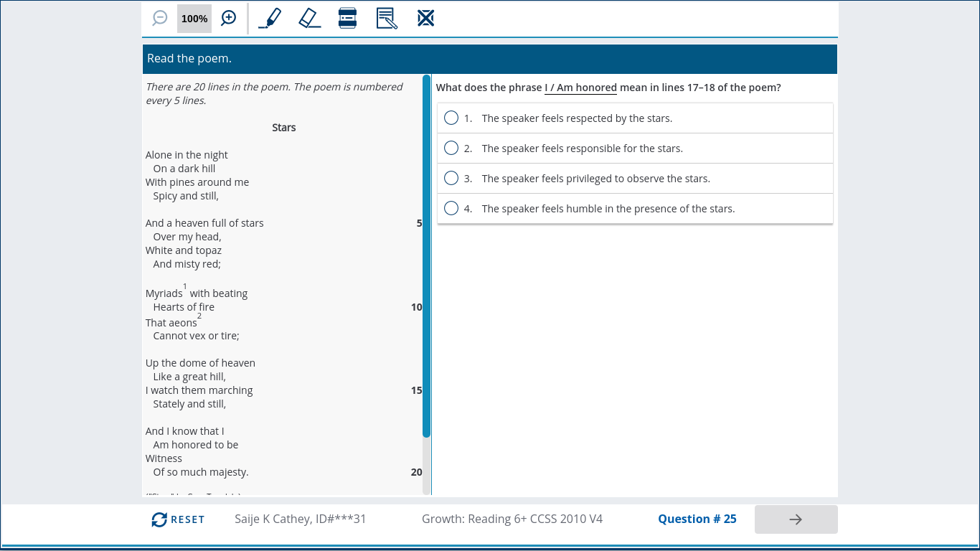Select answer 1 radio button

point(451,118)
